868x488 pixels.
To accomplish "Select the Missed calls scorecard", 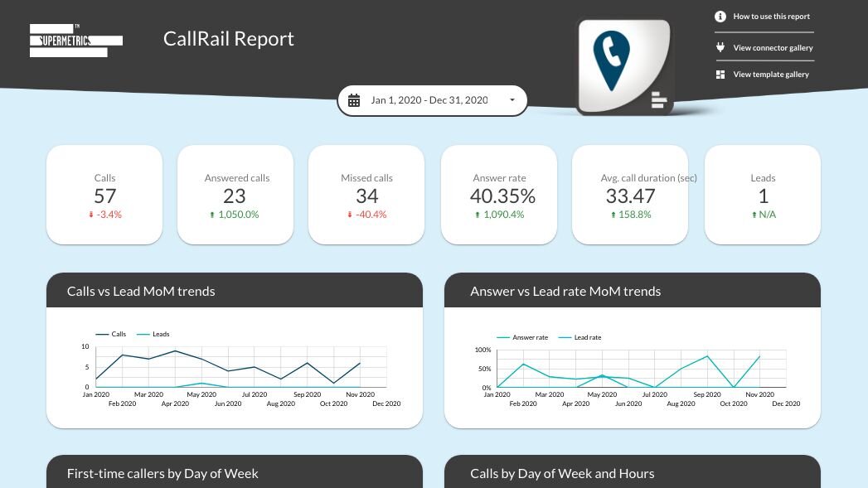I will tap(366, 196).
